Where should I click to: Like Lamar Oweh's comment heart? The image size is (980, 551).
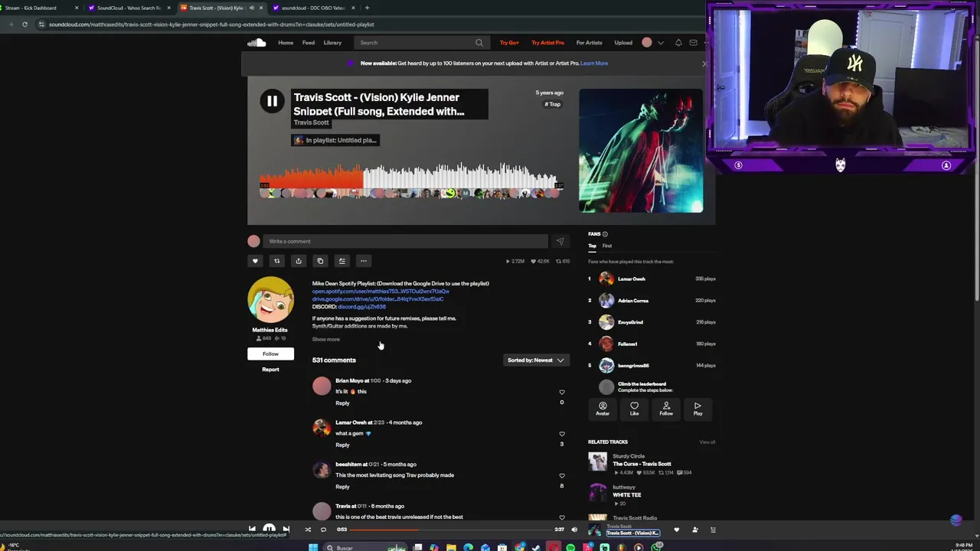click(562, 434)
